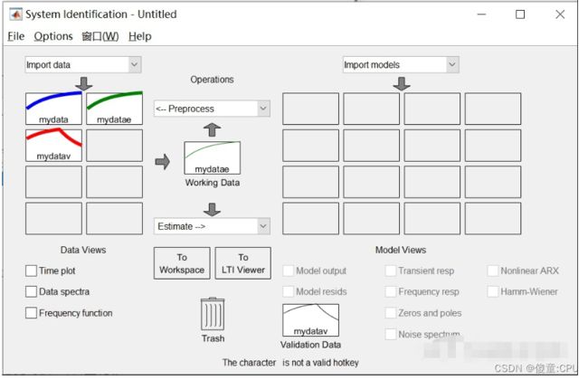Toggle the Model output checkbox

point(288,271)
